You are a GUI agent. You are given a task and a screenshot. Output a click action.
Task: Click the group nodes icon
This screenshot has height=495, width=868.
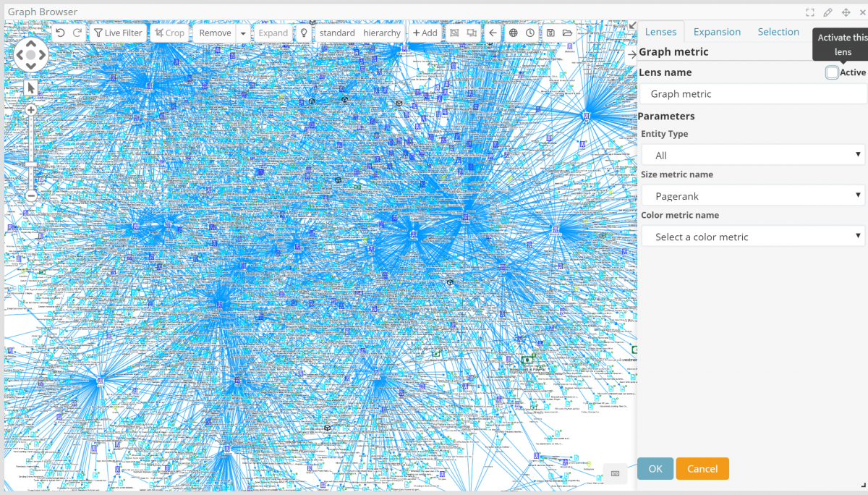pos(454,33)
